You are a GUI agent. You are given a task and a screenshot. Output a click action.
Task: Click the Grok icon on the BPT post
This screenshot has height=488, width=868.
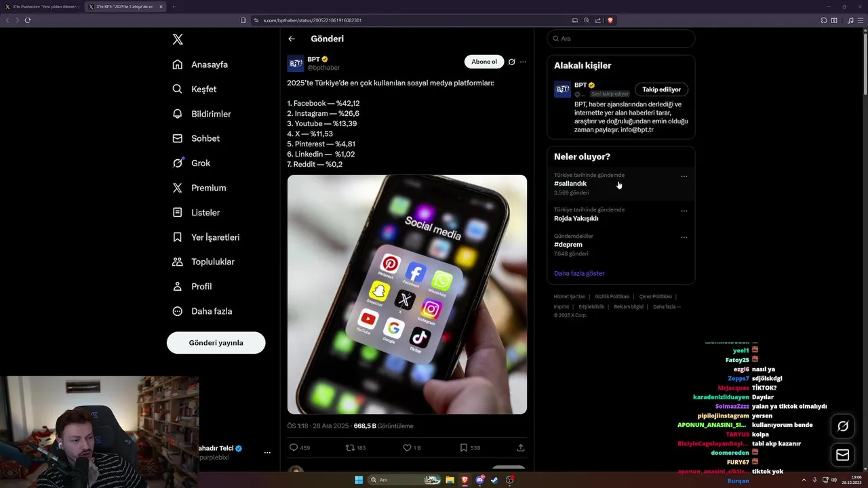click(512, 62)
